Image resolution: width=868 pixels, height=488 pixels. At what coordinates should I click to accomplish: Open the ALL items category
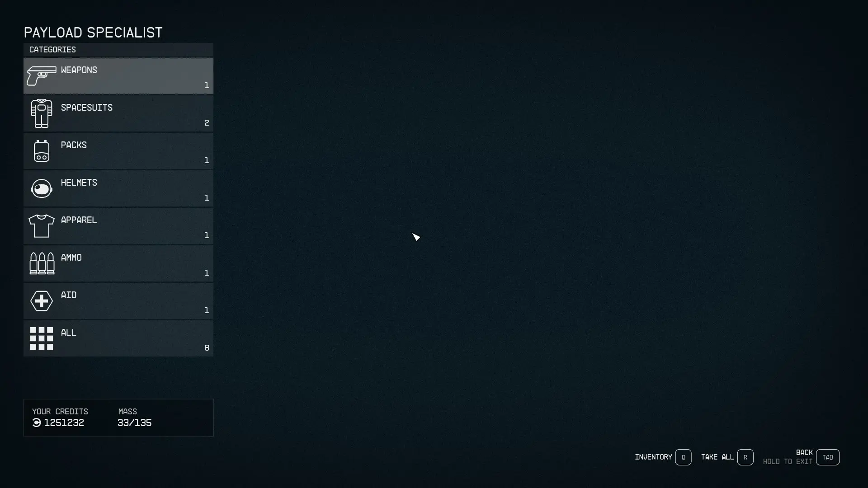[x=118, y=338]
